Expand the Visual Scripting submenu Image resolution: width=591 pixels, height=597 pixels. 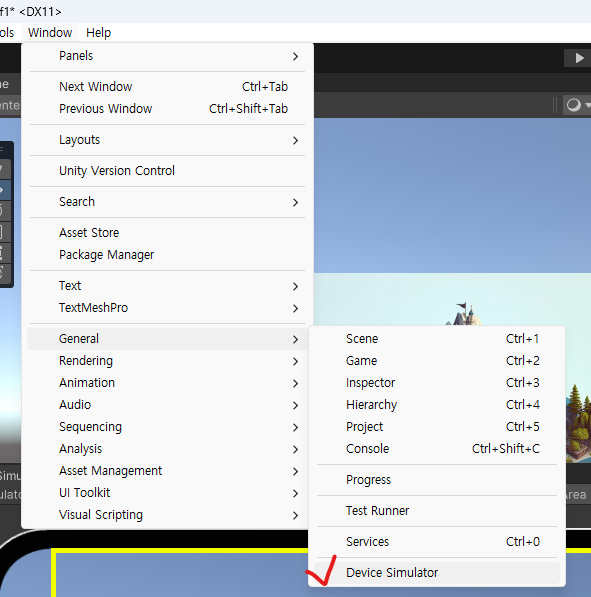tap(168, 515)
